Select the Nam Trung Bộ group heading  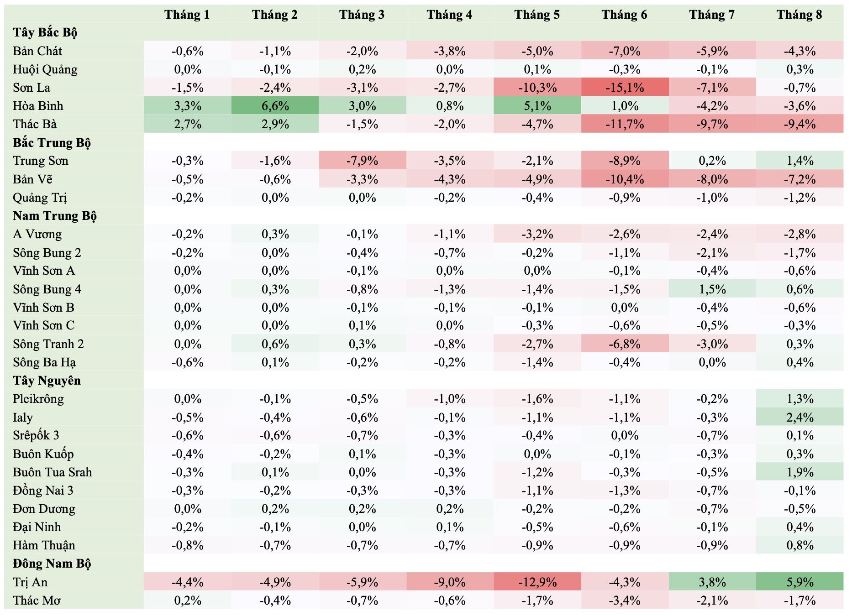tap(54, 216)
